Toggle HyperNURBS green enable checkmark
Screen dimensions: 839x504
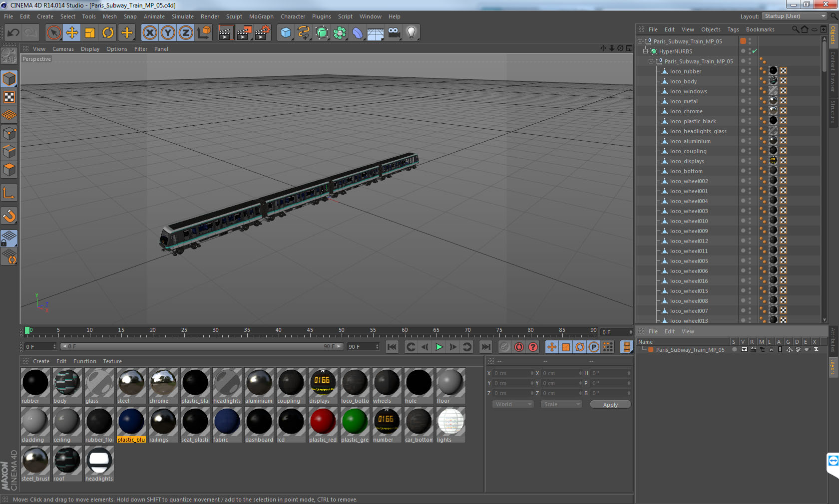coord(755,51)
